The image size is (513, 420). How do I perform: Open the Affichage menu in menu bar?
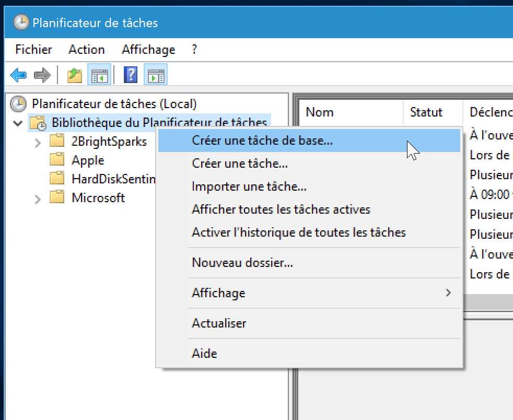[x=148, y=50]
